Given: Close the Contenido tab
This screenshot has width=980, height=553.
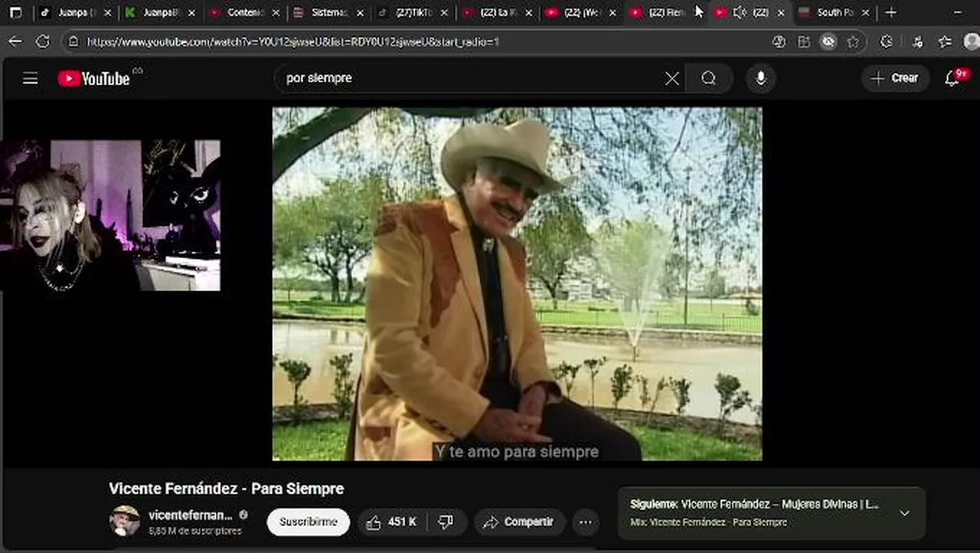Looking at the screenshot, I should [x=276, y=12].
